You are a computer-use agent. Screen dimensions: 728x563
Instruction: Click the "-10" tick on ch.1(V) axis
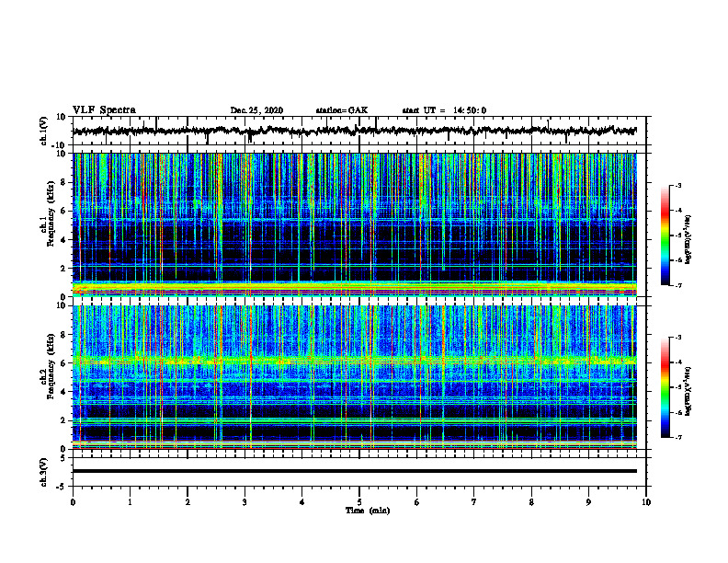coord(60,146)
